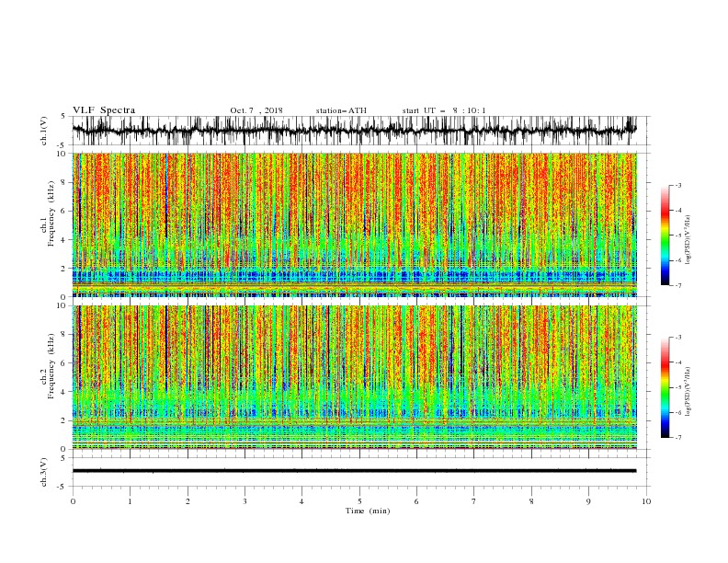Click the -4 label on ch.2 color scale
The width and height of the screenshot is (728, 563).
tap(678, 362)
